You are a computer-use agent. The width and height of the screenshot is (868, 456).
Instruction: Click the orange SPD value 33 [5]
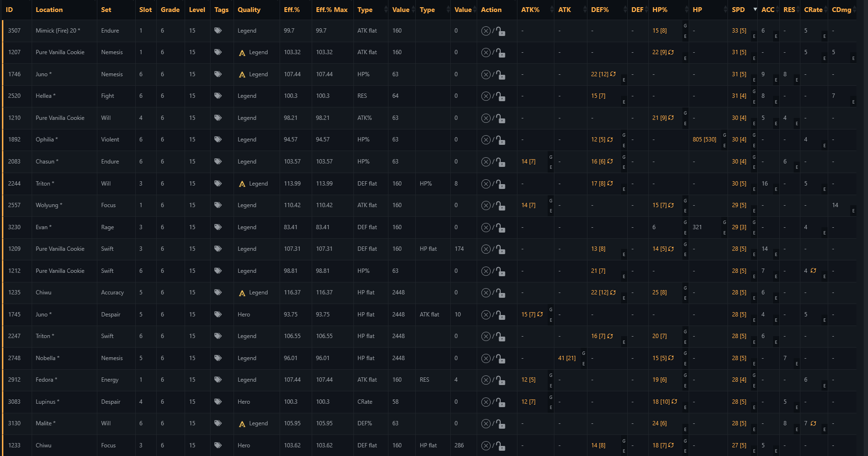coord(739,31)
